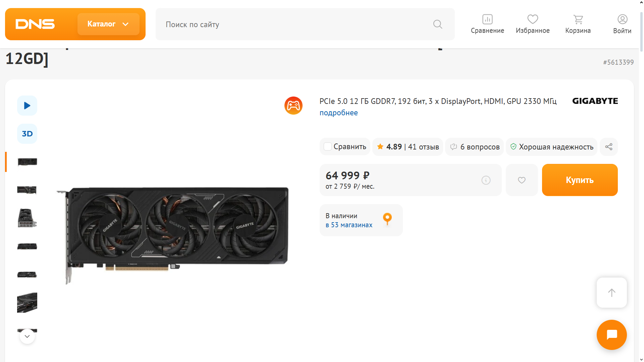Open the price info circle icon
The image size is (644, 362).
pyautogui.click(x=486, y=180)
